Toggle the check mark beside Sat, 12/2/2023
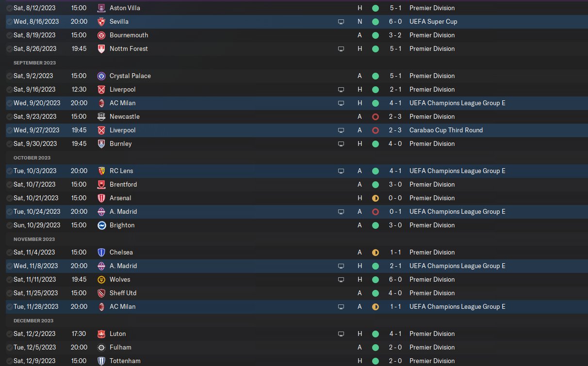Image resolution: width=588 pixels, height=366 pixels. pos(10,334)
